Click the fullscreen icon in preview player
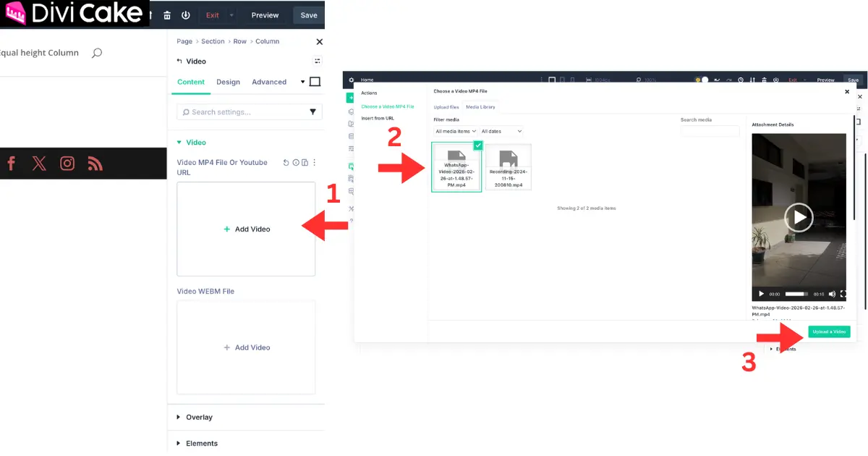Screen dimensions: 868x456 843,294
